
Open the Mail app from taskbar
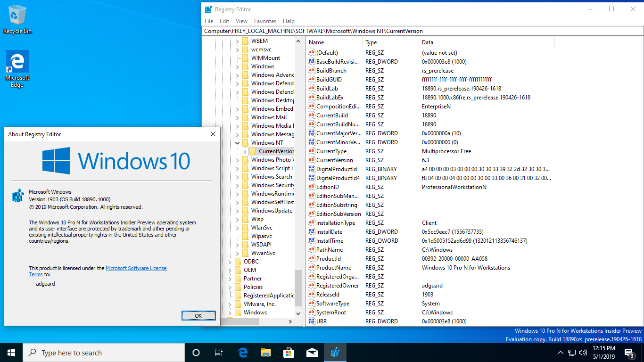[312, 353]
